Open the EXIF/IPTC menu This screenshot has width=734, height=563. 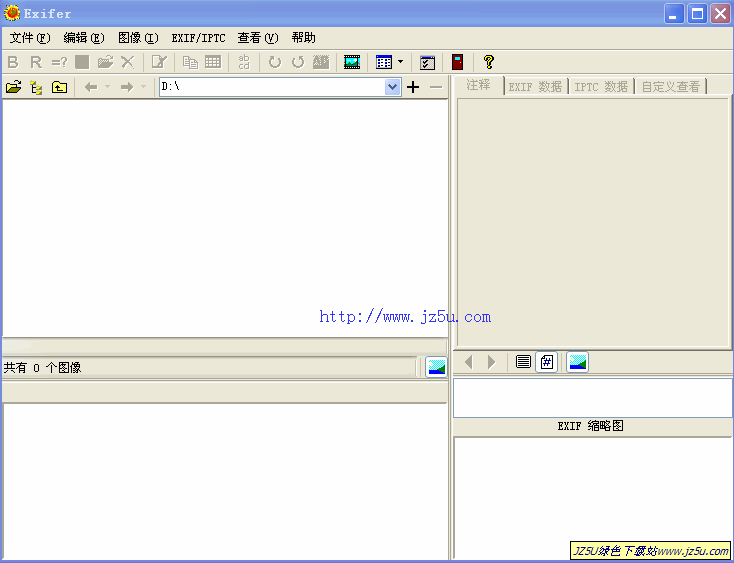tap(198, 38)
